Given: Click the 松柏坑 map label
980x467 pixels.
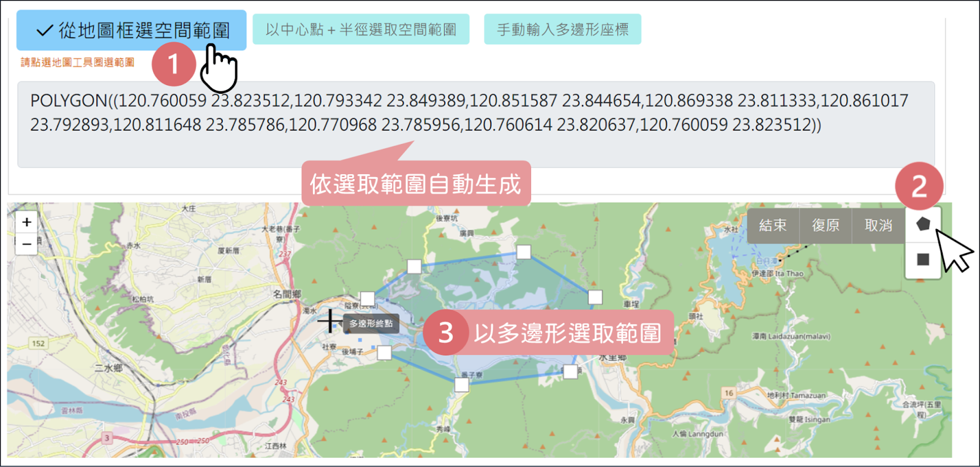Looking at the screenshot, I should point(143,299).
